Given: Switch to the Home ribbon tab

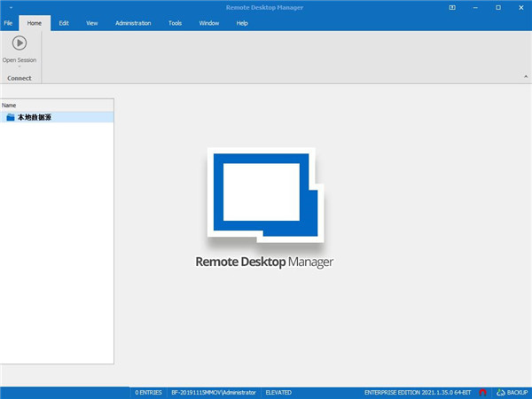Looking at the screenshot, I should click(x=35, y=23).
